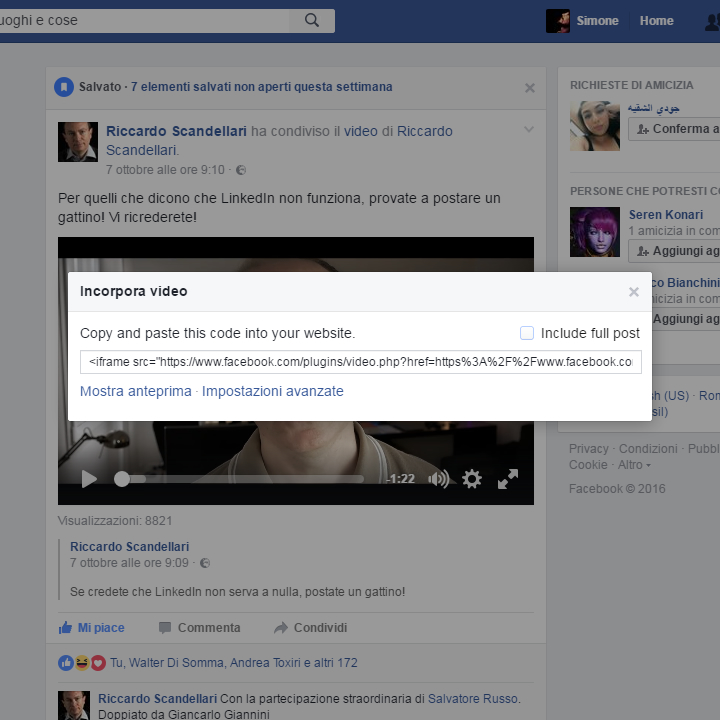Open Privacy footer link

[589, 449]
